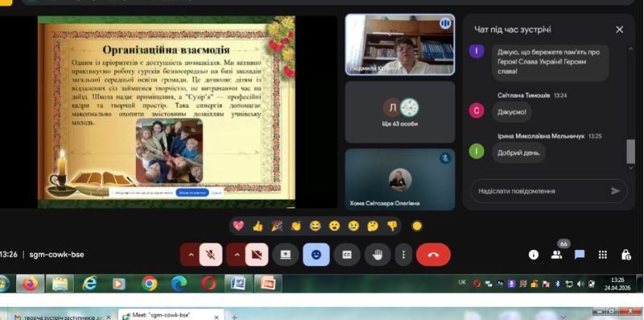Raise hand in the meeting
644x320 pixels.
pos(378,255)
